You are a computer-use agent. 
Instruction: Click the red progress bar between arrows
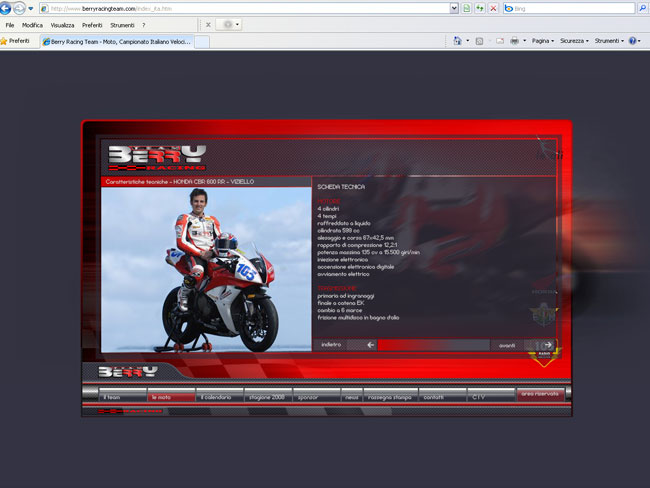click(434, 345)
